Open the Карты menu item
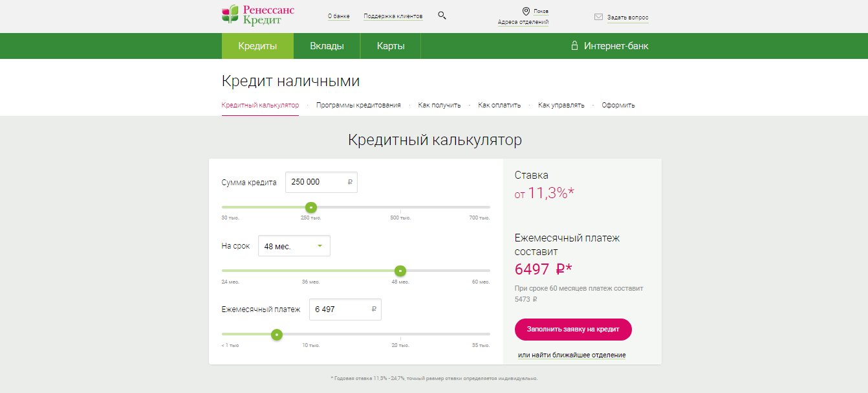Image resolution: width=868 pixels, height=393 pixels. pyautogui.click(x=391, y=46)
